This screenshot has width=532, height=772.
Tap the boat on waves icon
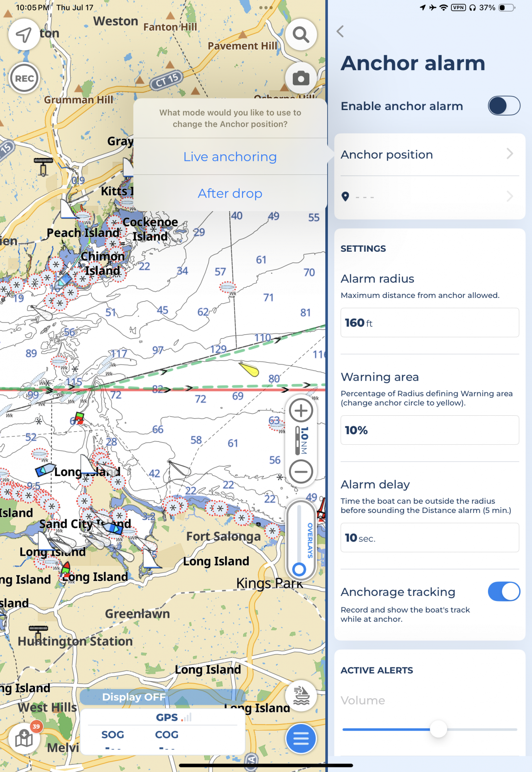[301, 696]
